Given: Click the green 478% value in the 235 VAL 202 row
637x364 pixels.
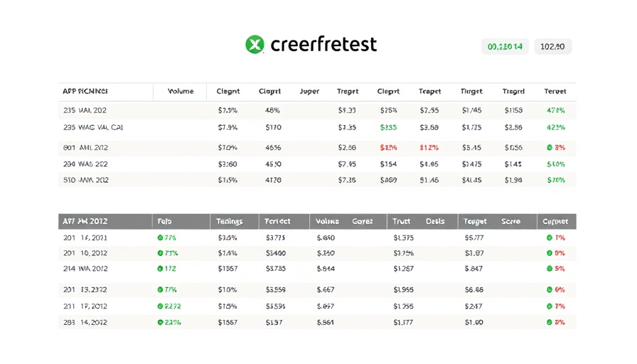Looking at the screenshot, I should pyautogui.click(x=556, y=110).
